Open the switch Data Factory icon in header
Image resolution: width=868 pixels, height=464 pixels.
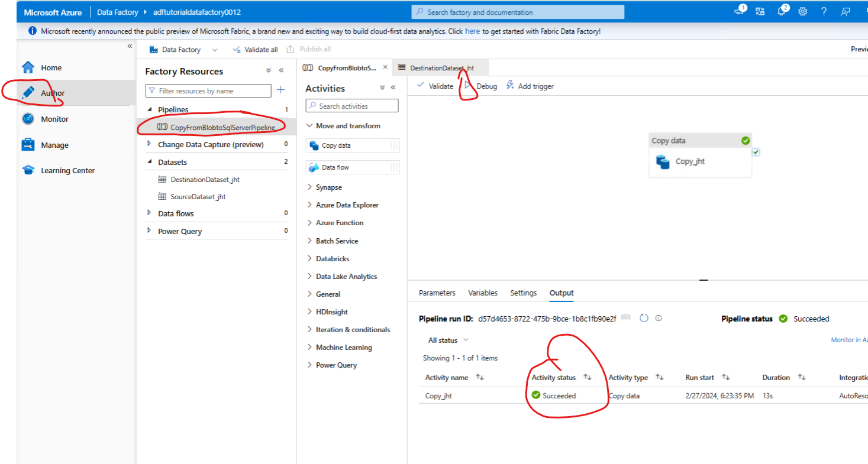(760, 11)
